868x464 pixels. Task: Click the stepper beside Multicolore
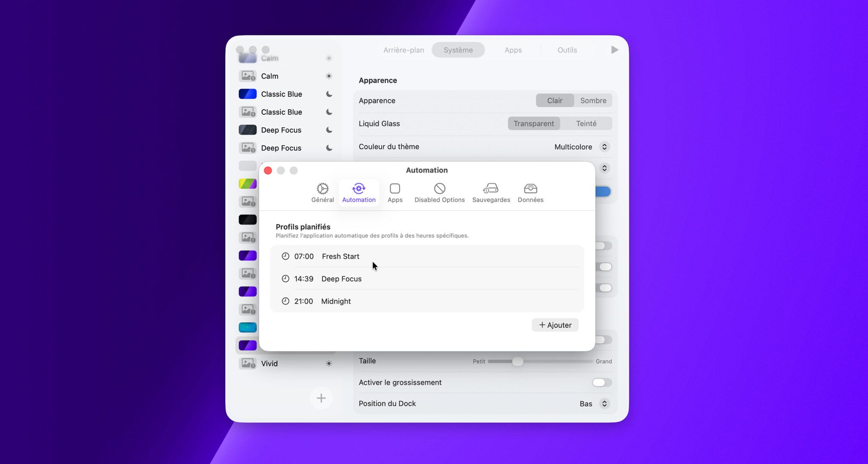(x=605, y=146)
